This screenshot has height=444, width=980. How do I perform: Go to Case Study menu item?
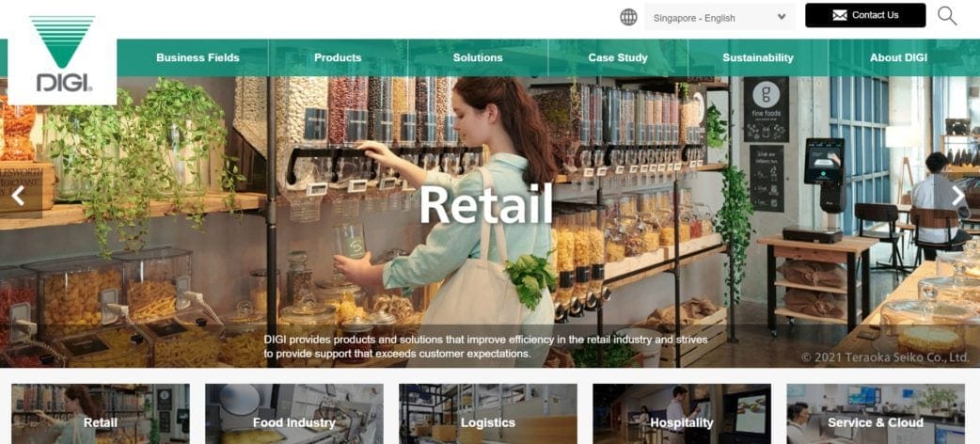coord(618,57)
